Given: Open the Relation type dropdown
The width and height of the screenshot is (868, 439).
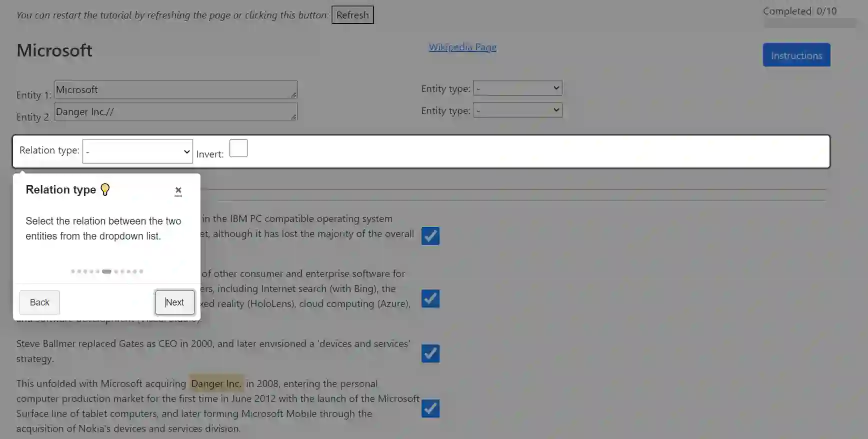Looking at the screenshot, I should pos(137,151).
